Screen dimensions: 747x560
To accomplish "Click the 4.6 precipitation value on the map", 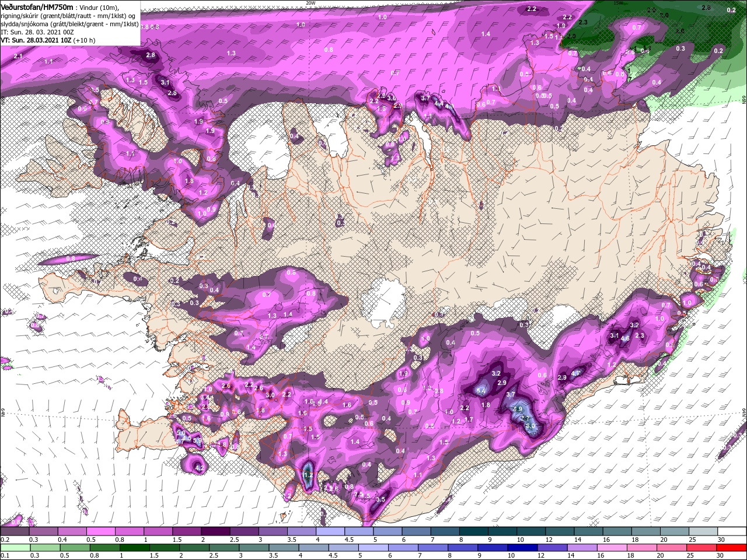I will [625, 338].
